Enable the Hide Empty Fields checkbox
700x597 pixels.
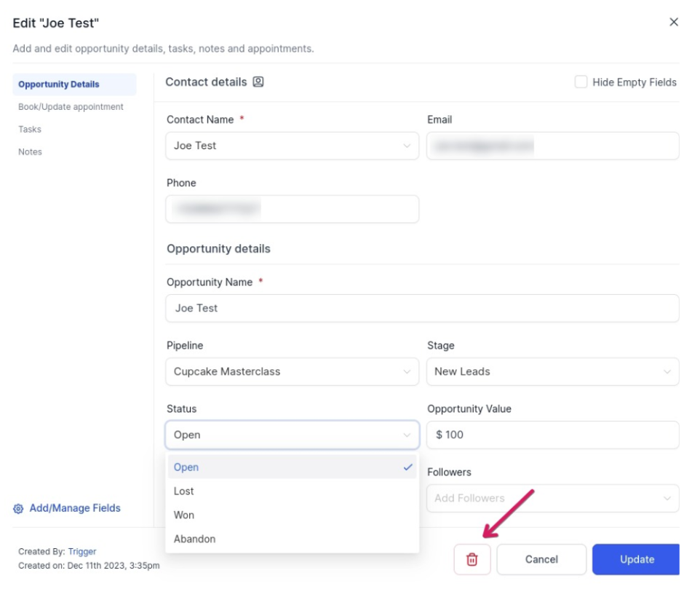(x=581, y=82)
